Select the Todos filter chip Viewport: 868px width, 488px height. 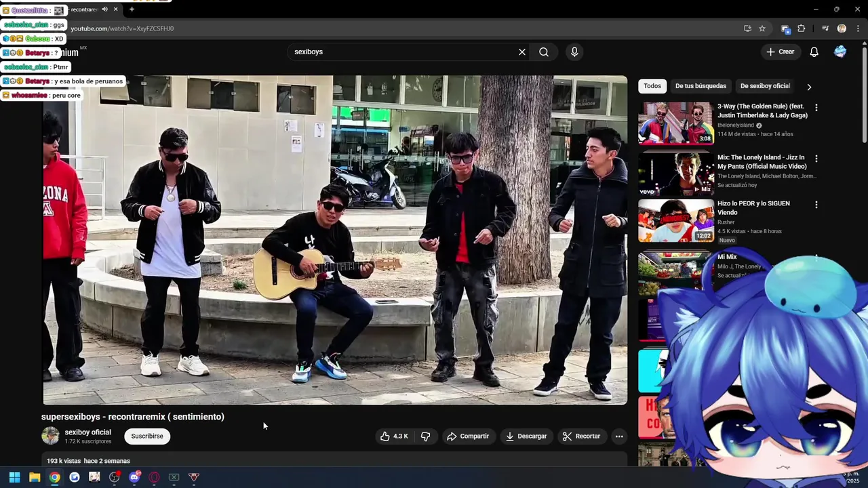[652, 86]
